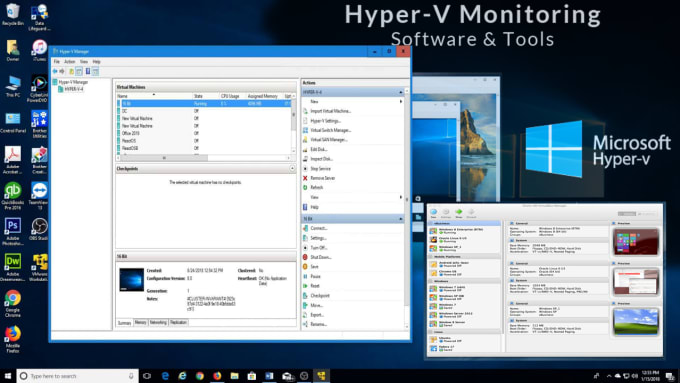Open Task View on the taskbar
The height and width of the screenshot is (383, 680).
click(x=147, y=376)
